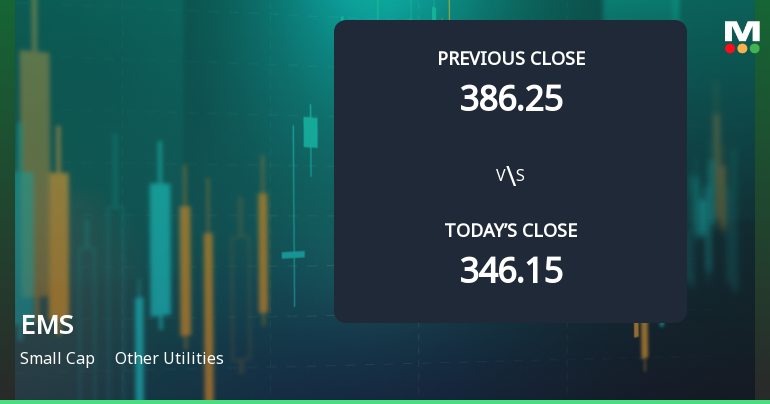This screenshot has height=404, width=770.
Task: Click the red dot under M logo
Action: [x=730, y=49]
